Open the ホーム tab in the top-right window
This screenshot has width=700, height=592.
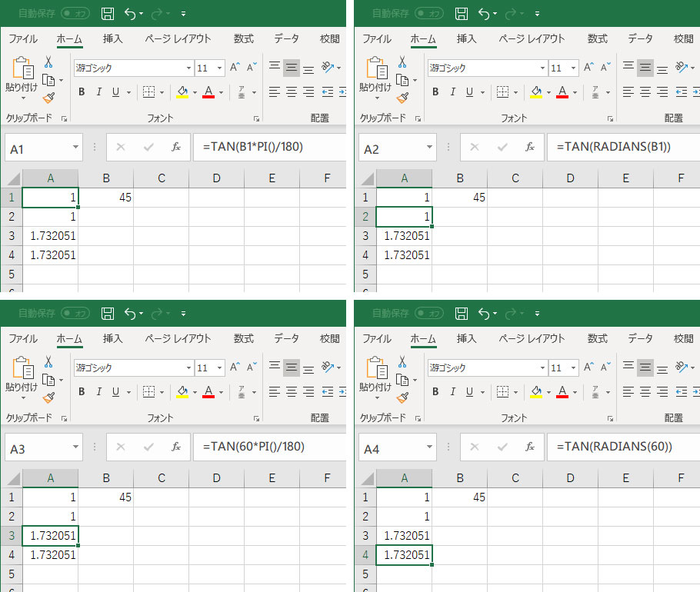click(x=423, y=38)
